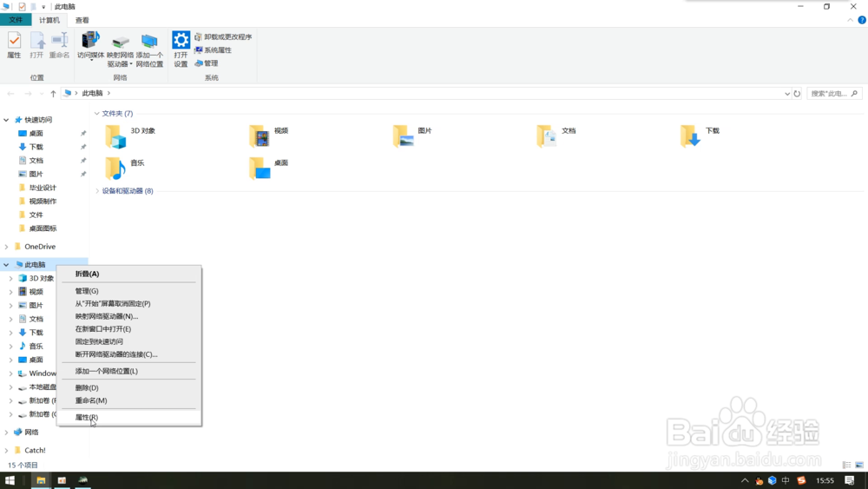The image size is (868, 489).
Task: Open the 文件 ribbon tab
Action: [x=16, y=20]
